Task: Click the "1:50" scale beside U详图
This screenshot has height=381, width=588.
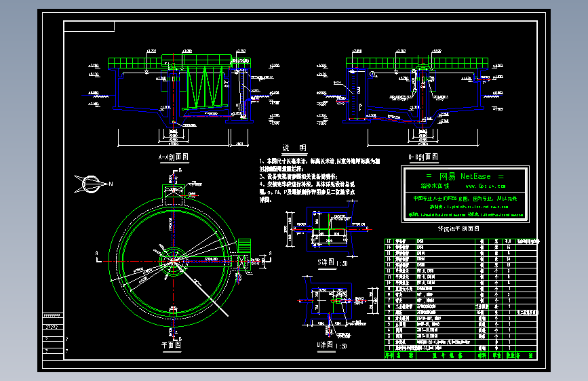Action: (x=341, y=346)
